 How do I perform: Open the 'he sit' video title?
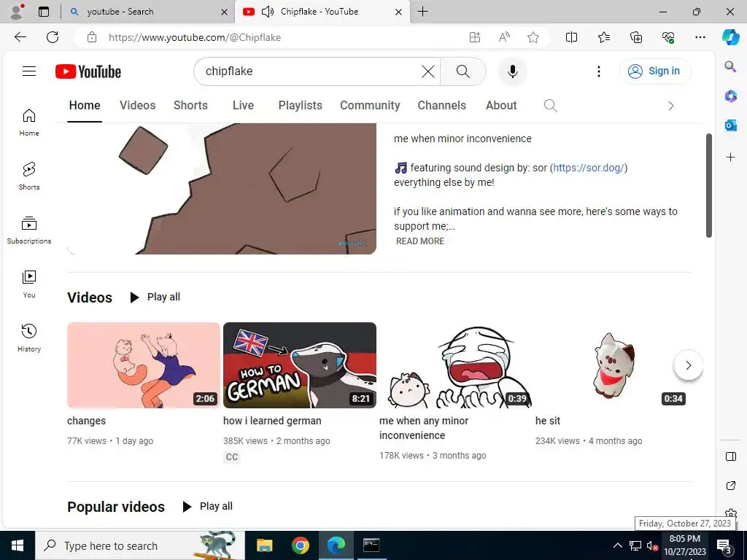click(547, 421)
